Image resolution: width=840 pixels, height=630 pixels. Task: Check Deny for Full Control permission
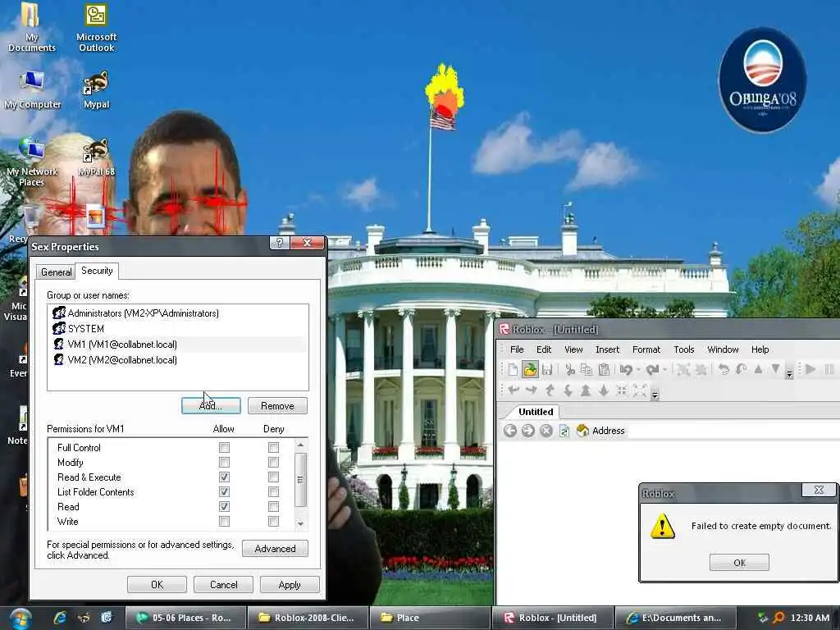pos(273,447)
